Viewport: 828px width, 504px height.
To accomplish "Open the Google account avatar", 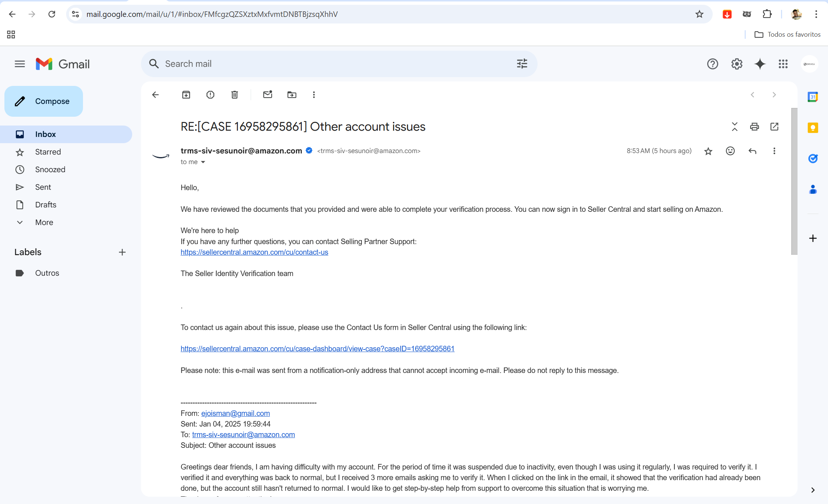I will [809, 64].
